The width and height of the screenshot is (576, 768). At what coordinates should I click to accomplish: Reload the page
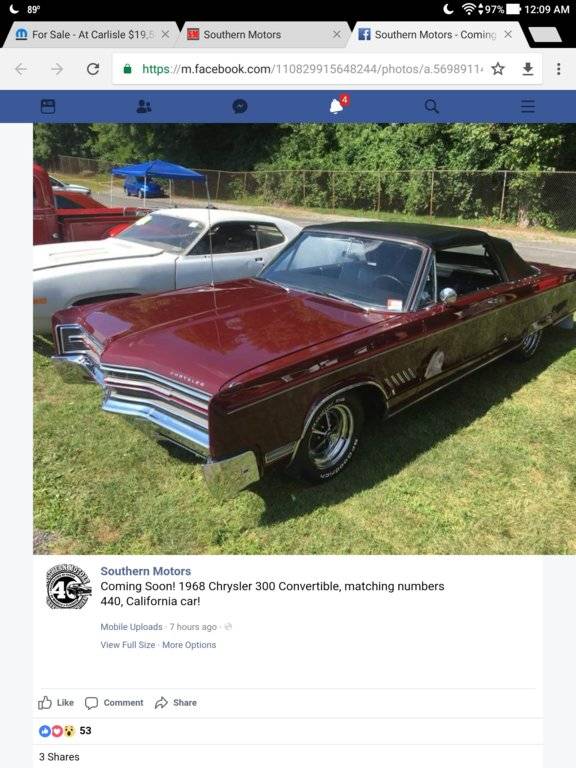pyautogui.click(x=93, y=69)
